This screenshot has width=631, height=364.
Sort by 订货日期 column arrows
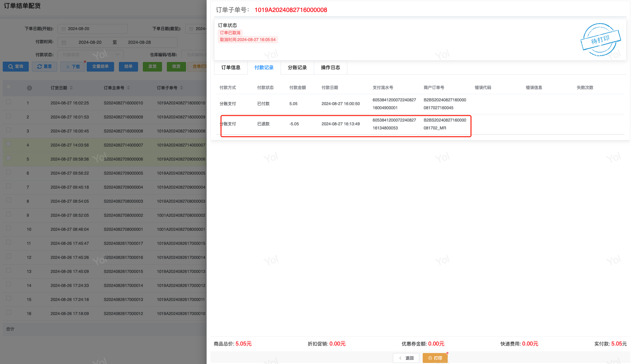71,88
